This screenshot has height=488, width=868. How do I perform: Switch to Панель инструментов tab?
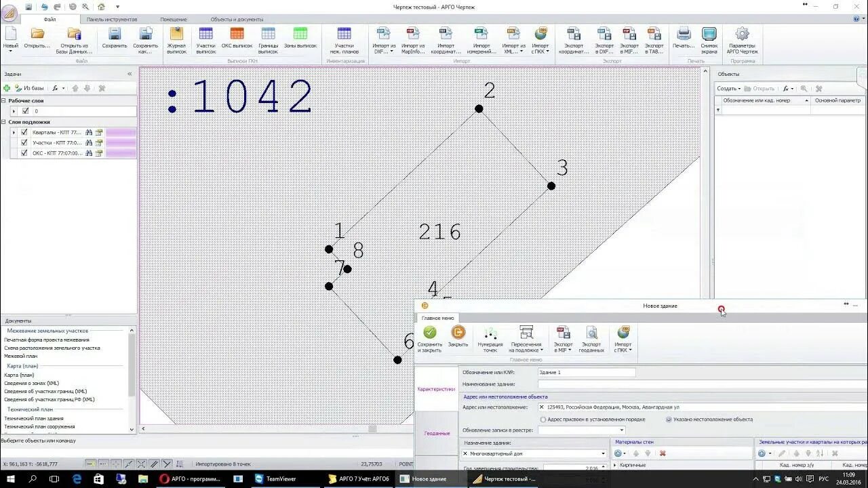(x=112, y=20)
